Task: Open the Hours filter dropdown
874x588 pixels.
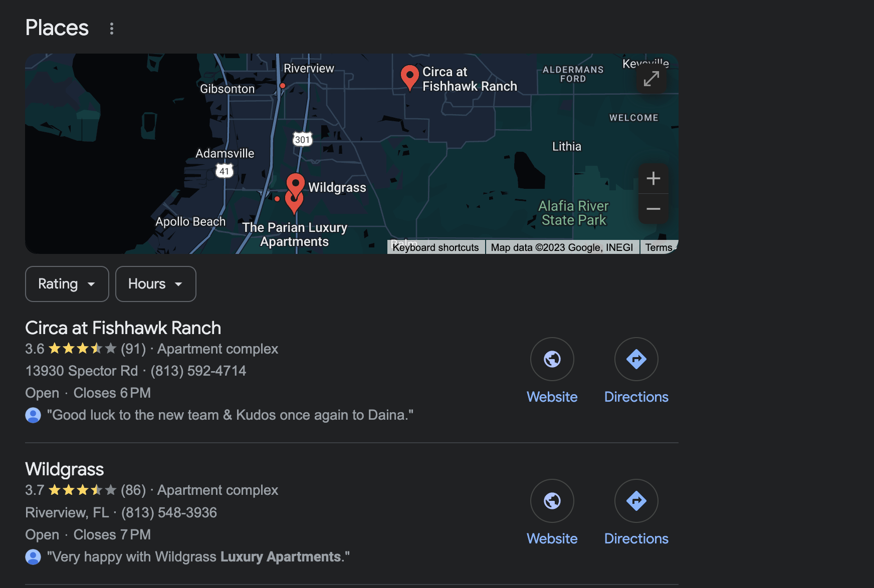Action: coord(156,284)
